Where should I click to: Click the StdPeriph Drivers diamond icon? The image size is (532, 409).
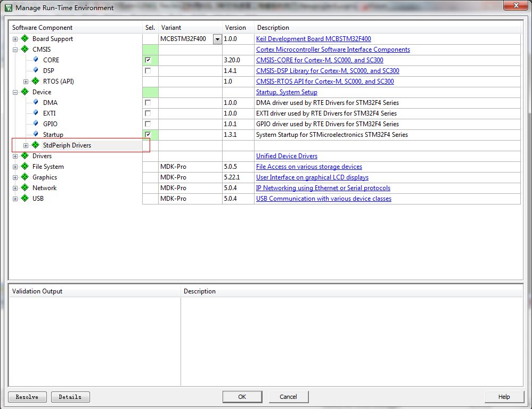tap(36, 145)
